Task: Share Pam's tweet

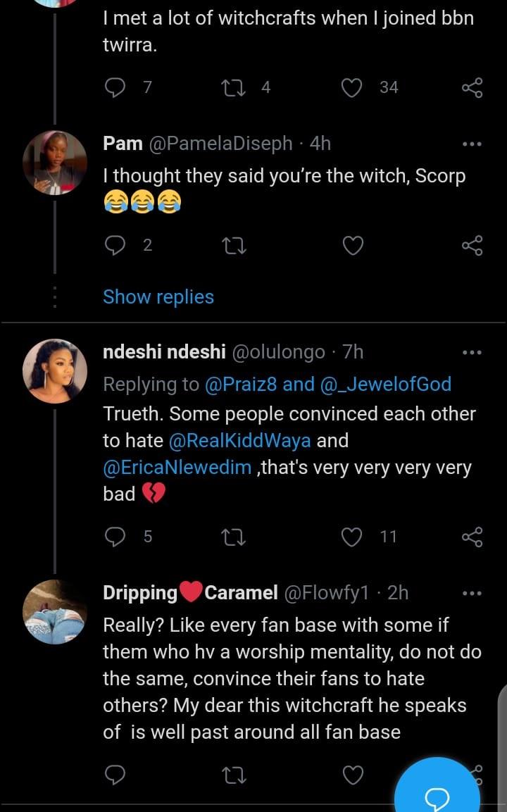Action: (x=472, y=245)
